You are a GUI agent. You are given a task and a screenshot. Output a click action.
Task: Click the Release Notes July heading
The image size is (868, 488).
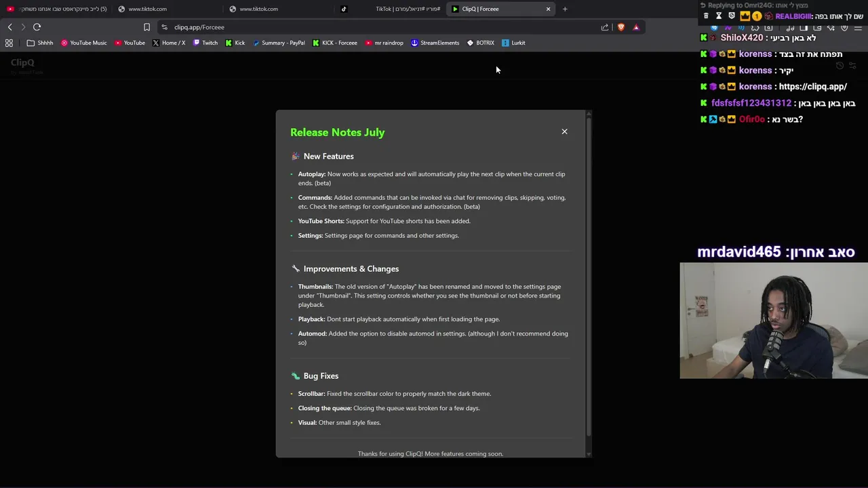[337, 132]
